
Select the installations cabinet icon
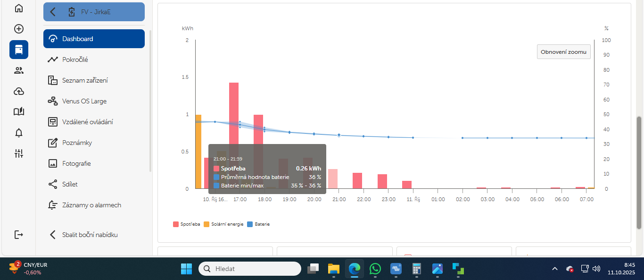click(18, 50)
